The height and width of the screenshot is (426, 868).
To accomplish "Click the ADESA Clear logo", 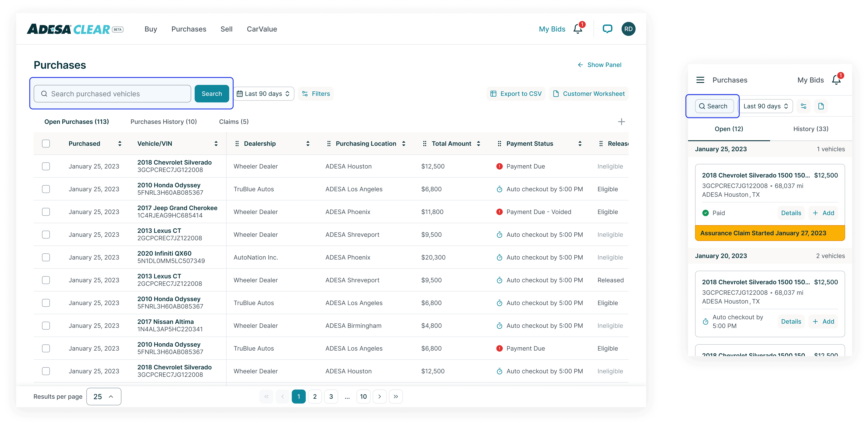I will (75, 29).
